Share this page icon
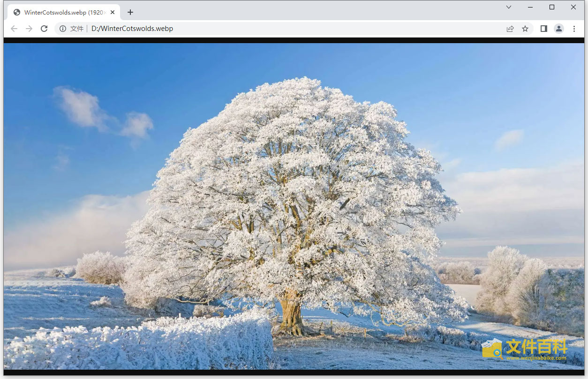This screenshot has height=379, width=588. (x=510, y=29)
